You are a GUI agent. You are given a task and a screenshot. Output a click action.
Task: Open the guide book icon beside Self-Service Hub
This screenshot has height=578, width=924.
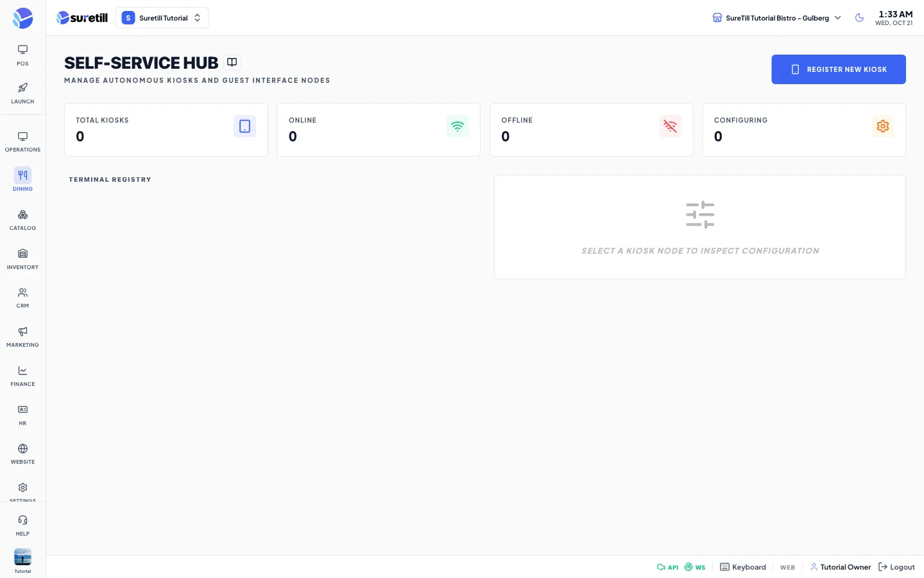click(x=232, y=62)
